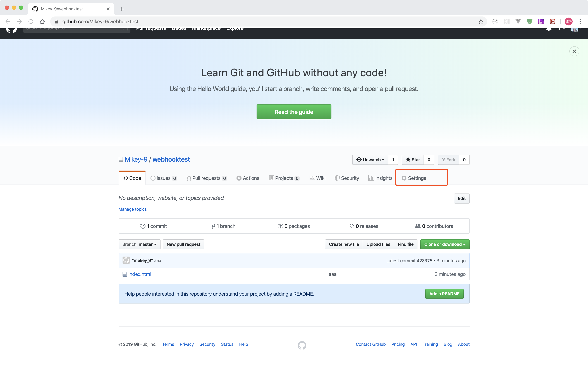
Task: Open the Wiki tab
Action: [x=317, y=178]
